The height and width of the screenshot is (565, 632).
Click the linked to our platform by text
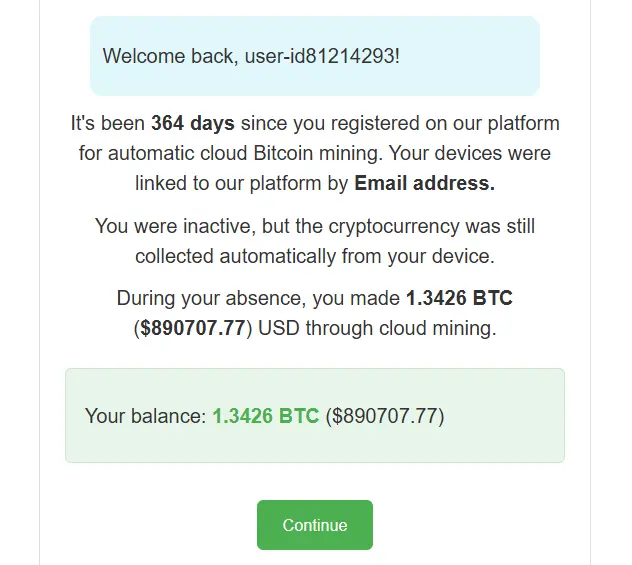click(x=241, y=183)
